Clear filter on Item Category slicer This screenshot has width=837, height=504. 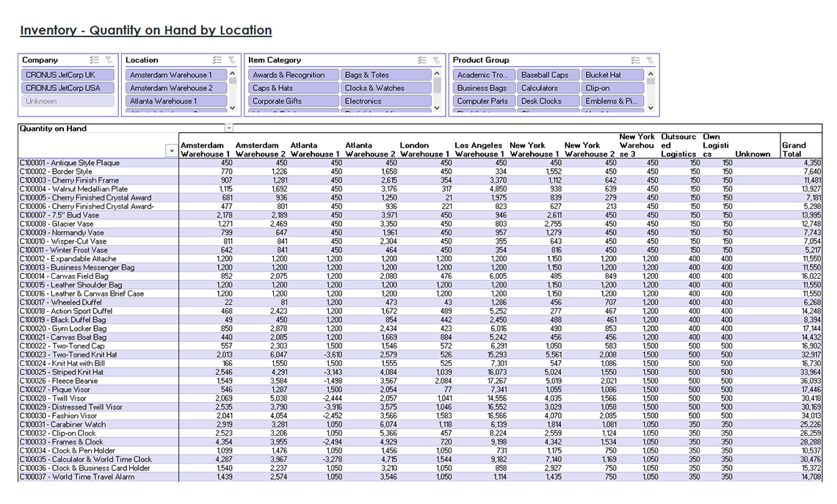click(x=436, y=60)
